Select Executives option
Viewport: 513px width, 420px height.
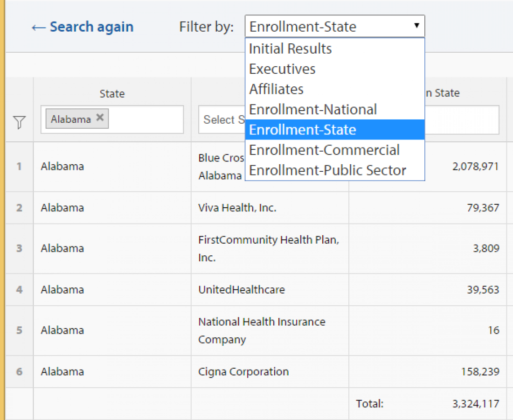tap(335, 69)
